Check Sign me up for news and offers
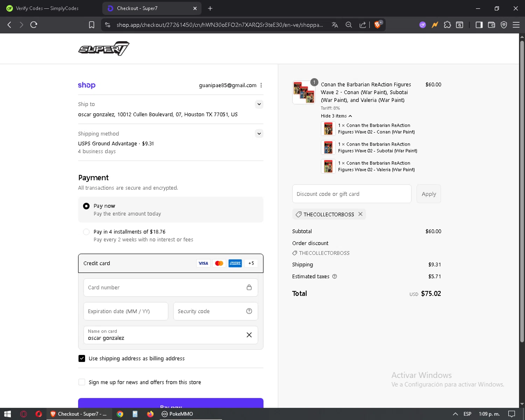 coord(82,382)
